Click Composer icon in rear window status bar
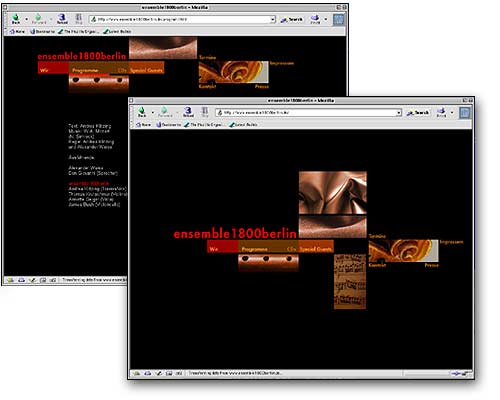The width and height of the screenshot is (500, 400). coord(32,280)
